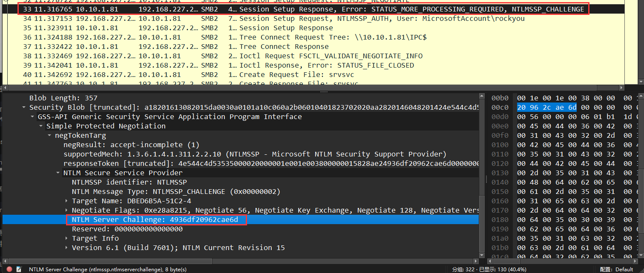Viewport: 644px width, 273px height.
Task: Expand the Version 6.1 field
Action: pyautogui.click(x=66, y=248)
